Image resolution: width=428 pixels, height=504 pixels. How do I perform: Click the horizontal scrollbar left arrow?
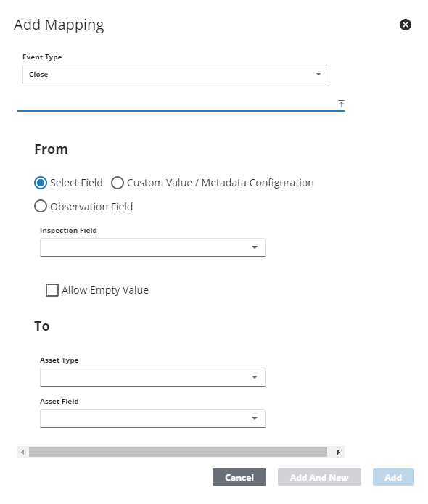pyautogui.click(x=22, y=452)
